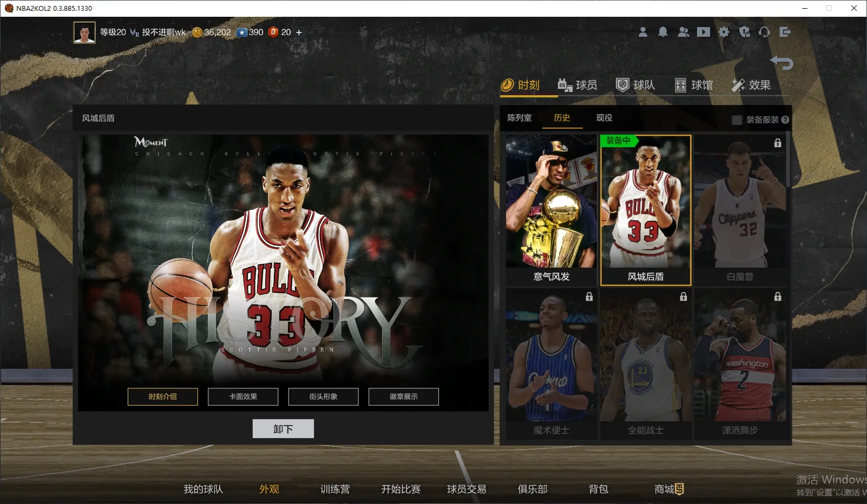Click the log out exit icon
The image size is (867, 504).
coord(785,32)
